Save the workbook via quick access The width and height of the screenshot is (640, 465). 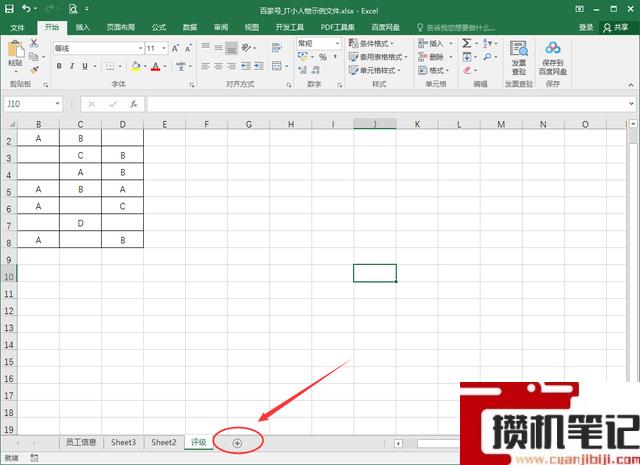coord(8,9)
